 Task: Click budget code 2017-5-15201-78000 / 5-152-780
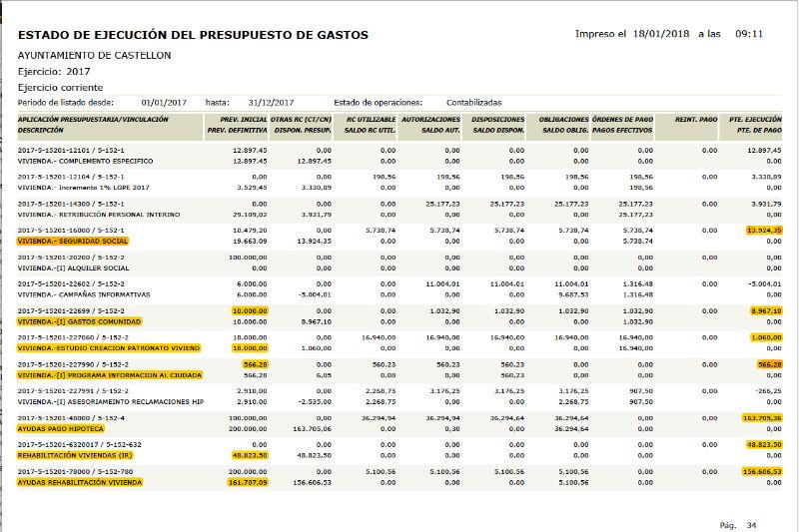[79, 470]
